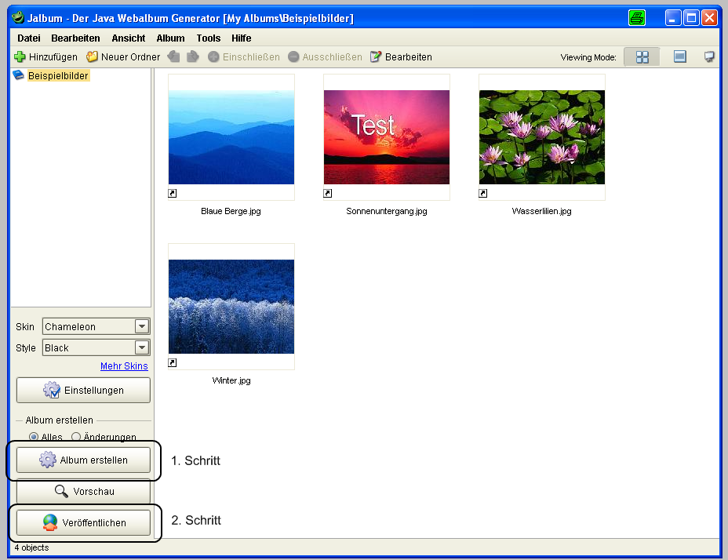Select the Sonnenuntergang thumbnail
The image size is (728, 560).
(387, 137)
